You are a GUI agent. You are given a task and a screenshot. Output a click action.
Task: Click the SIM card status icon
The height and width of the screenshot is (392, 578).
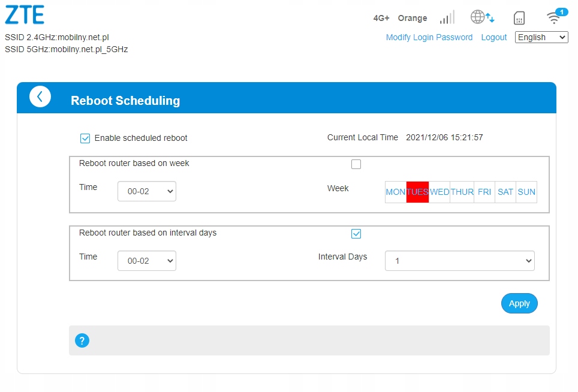pyautogui.click(x=519, y=18)
